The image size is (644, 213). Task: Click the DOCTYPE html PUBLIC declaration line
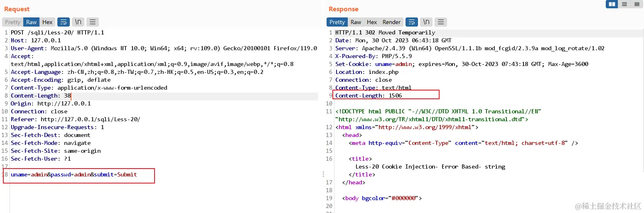438,111
